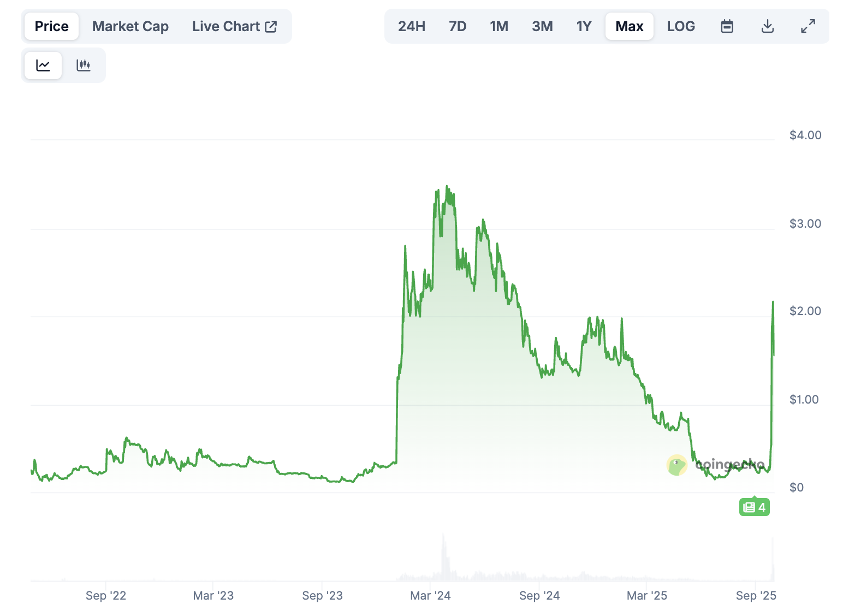Click the Mar '23 date label
The height and width of the screenshot is (616, 843).
coord(213,596)
